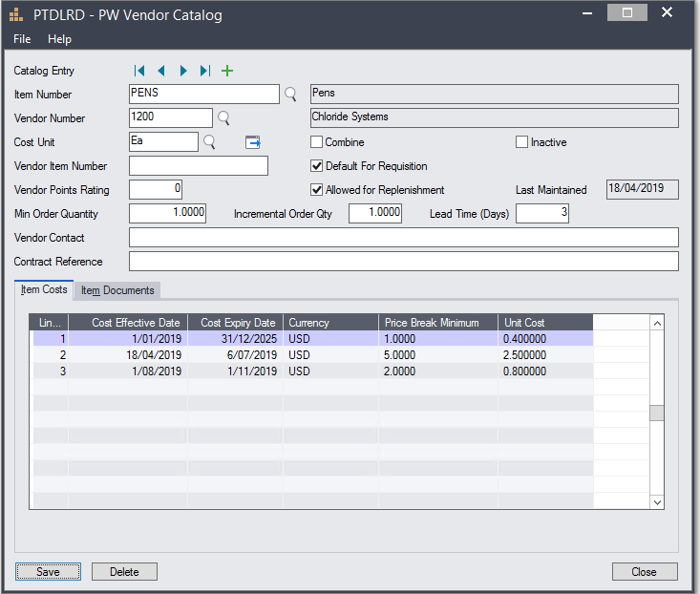
Task: Select cost effective date 1/01/2019 cell
Action: (128, 339)
